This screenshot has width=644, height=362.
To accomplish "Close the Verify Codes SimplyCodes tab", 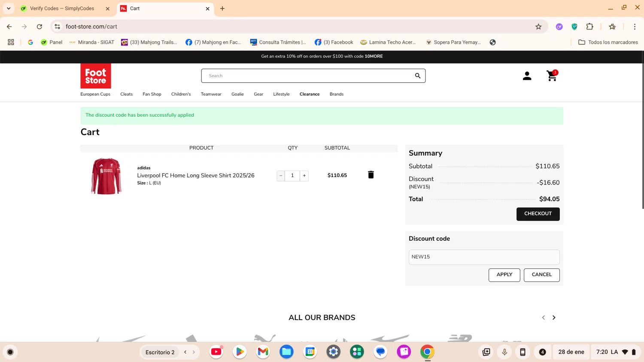I will 107,9.
